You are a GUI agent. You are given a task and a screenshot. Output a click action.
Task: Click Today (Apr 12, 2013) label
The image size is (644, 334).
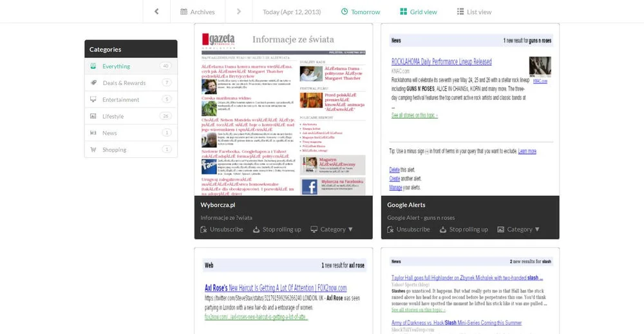[292, 12]
